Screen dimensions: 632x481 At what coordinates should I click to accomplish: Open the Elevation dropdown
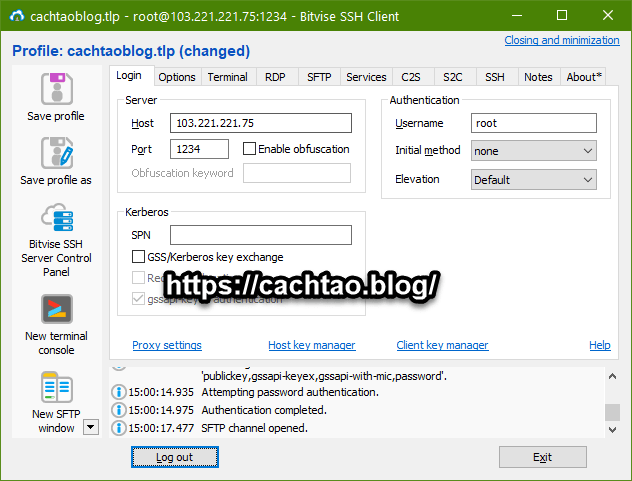point(533,180)
